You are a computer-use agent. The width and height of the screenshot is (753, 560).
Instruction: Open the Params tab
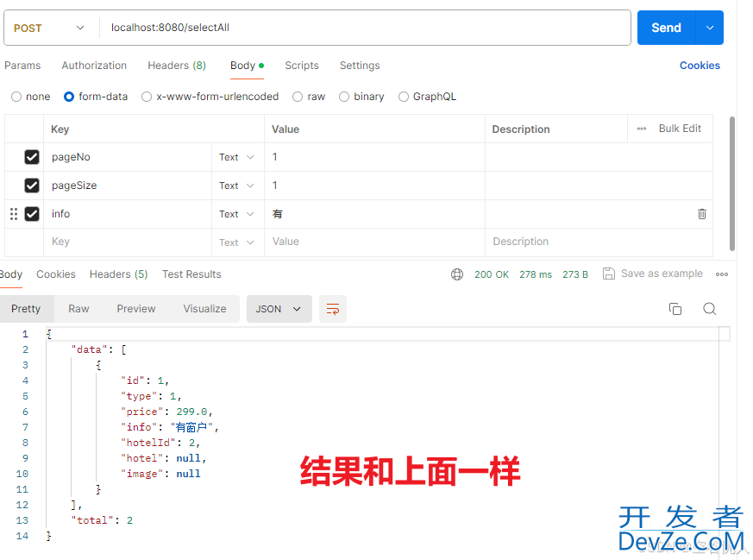pyautogui.click(x=22, y=66)
